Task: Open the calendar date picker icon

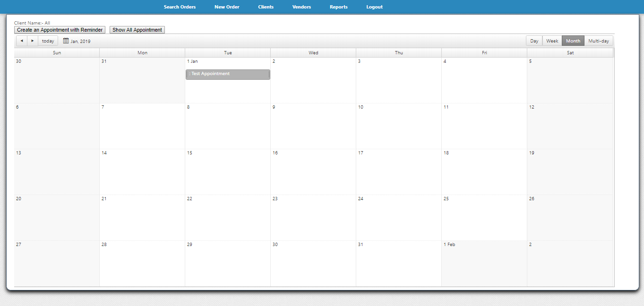Action: pyautogui.click(x=66, y=41)
